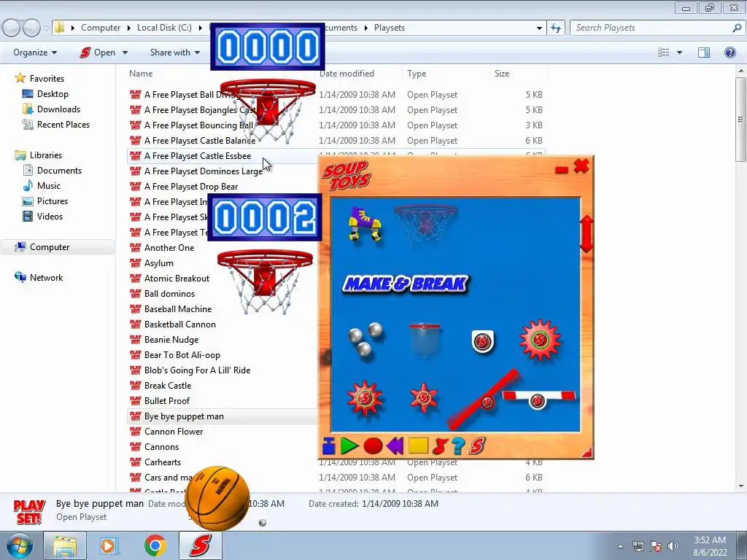Toggle the preview pane button
This screenshot has width=747, height=560.
(x=704, y=52)
